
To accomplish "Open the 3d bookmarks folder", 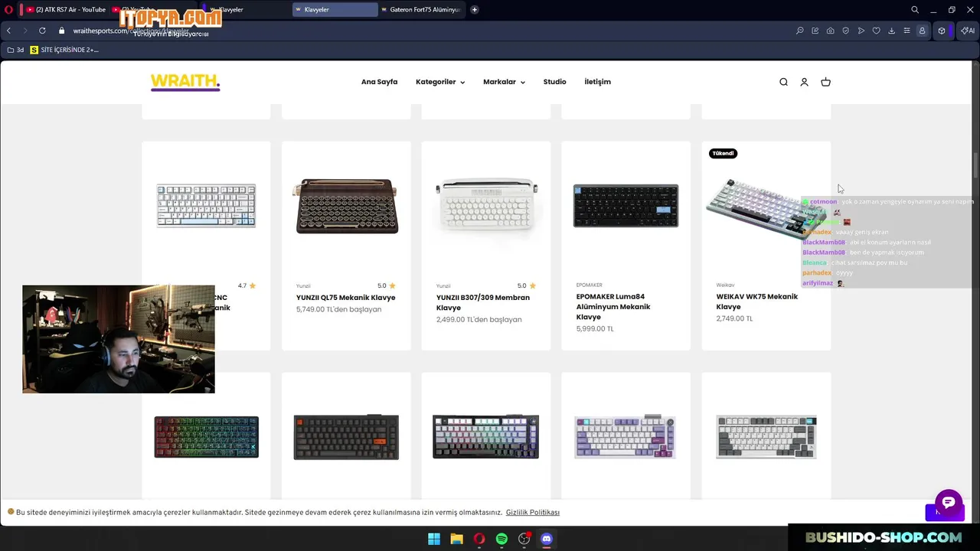I will [15, 50].
